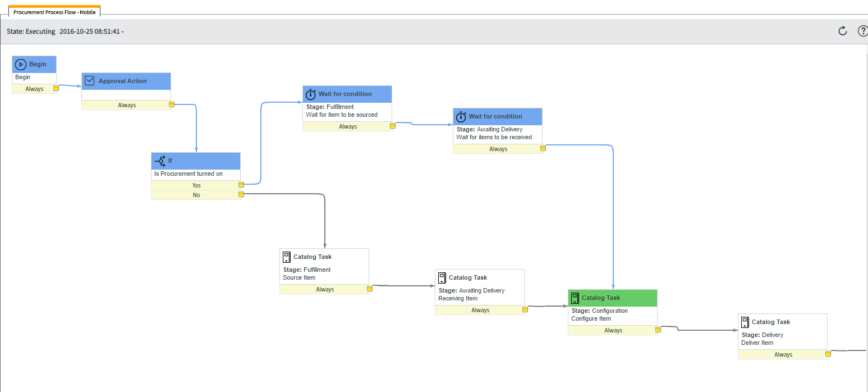
Task: Click the Fulfillment 'Wait for condition' title
Action: tap(345, 94)
